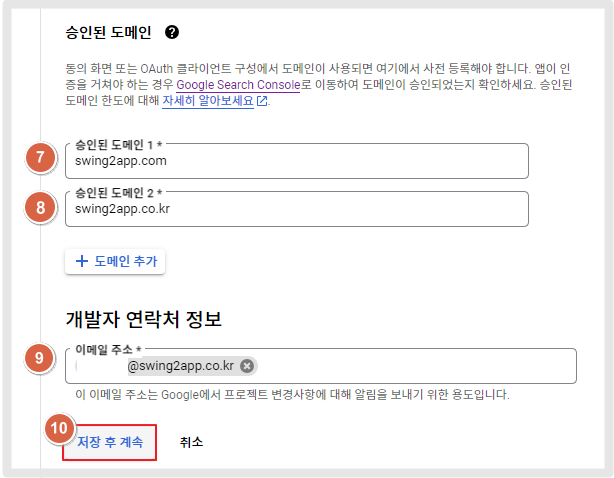Focus the 승인된 도메인 2 field
This screenshot has width=614, height=478.
[297, 209]
